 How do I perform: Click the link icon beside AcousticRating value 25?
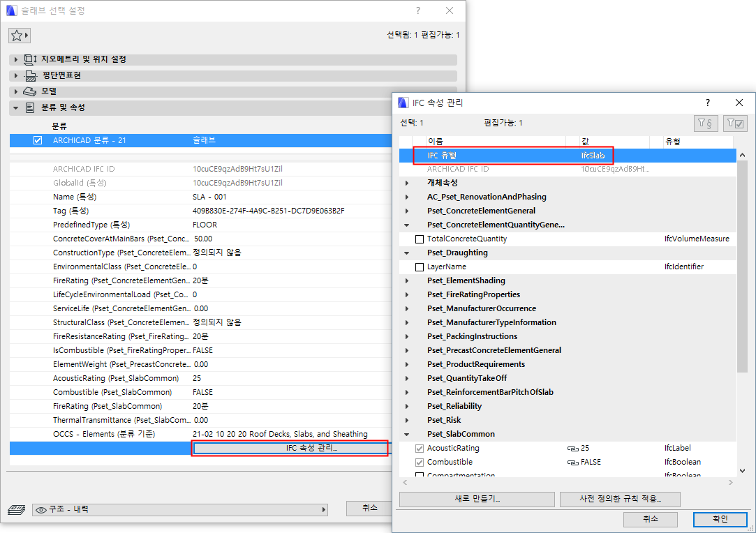[573, 449]
